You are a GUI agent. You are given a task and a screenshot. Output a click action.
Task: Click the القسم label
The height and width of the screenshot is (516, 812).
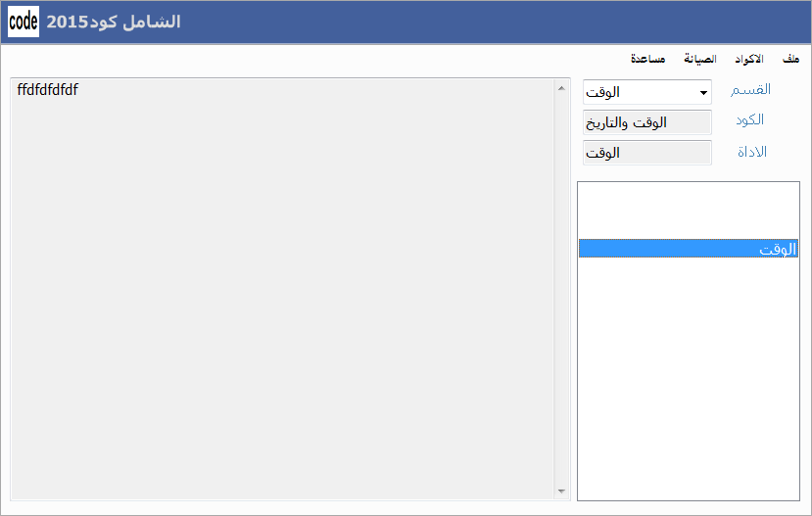(x=750, y=90)
